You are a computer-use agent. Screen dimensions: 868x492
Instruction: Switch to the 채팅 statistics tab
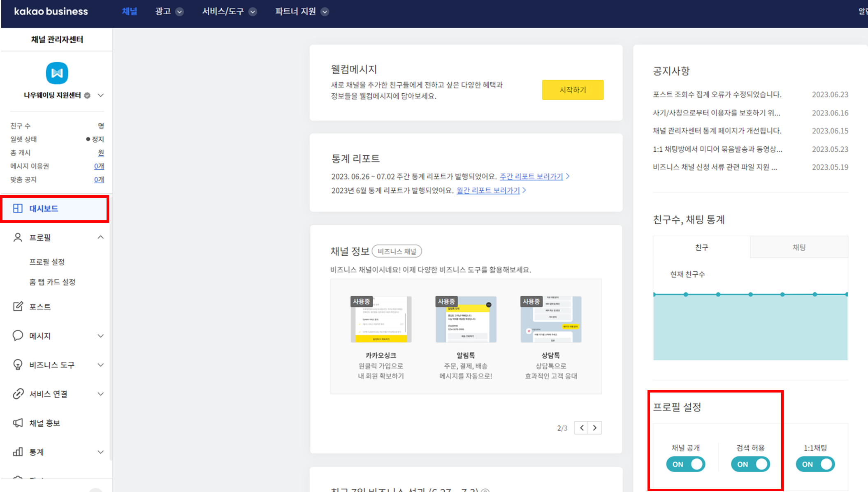(799, 247)
